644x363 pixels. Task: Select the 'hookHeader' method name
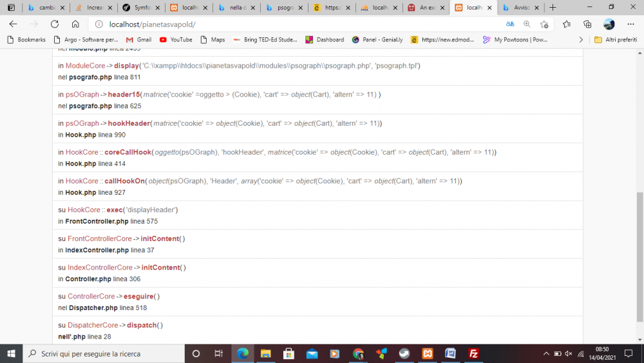click(x=129, y=123)
